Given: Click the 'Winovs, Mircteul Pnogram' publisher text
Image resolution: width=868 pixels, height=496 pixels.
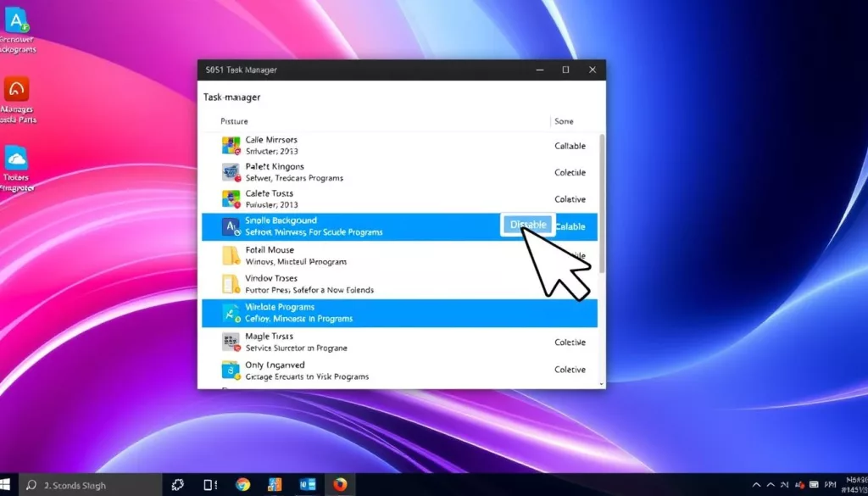Looking at the screenshot, I should click(x=296, y=261).
